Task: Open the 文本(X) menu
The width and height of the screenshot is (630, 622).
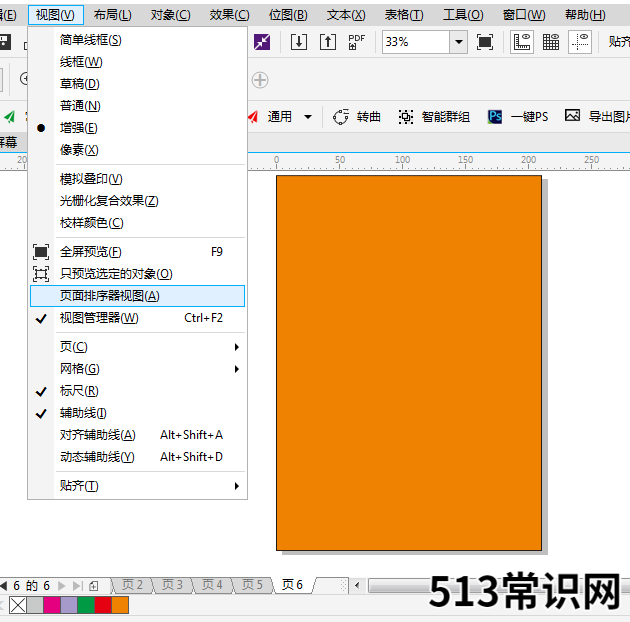Action: pyautogui.click(x=346, y=15)
